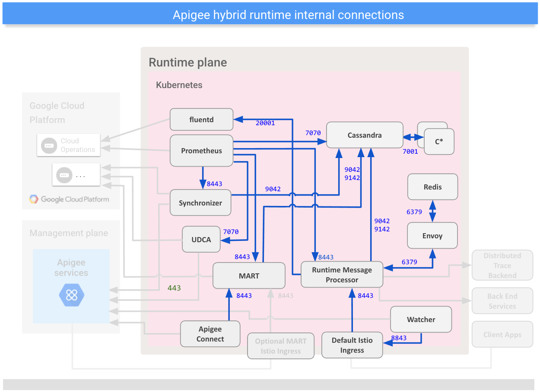Expand the Management plane panel

pyautogui.click(x=69, y=233)
